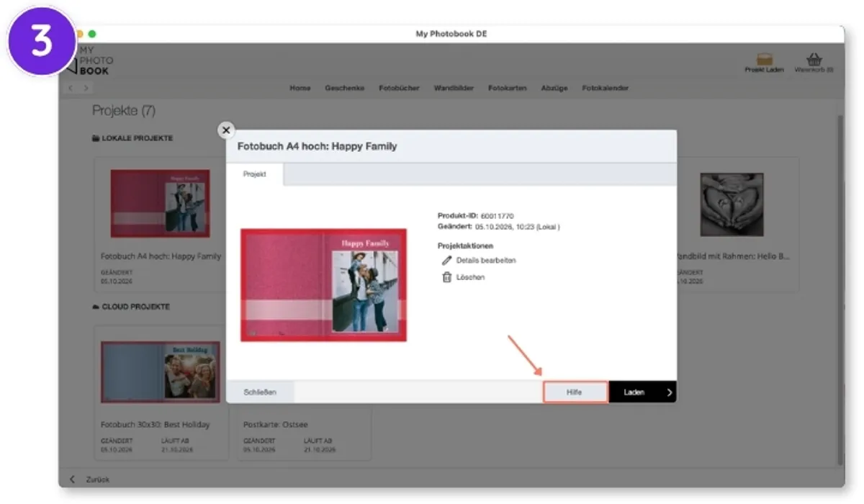Click 'LOKALE PROJEKTE' section label
864x504 pixels.
[137, 138]
